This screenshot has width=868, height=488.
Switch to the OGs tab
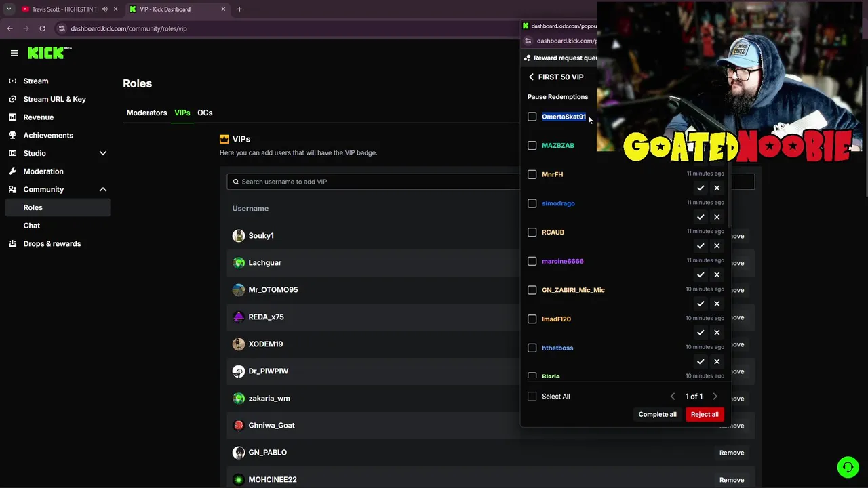point(205,113)
